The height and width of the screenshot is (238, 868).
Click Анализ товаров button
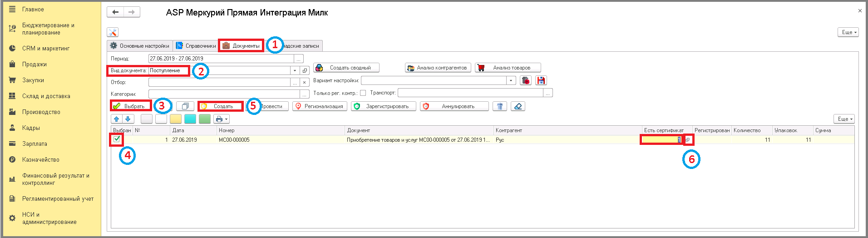508,68
